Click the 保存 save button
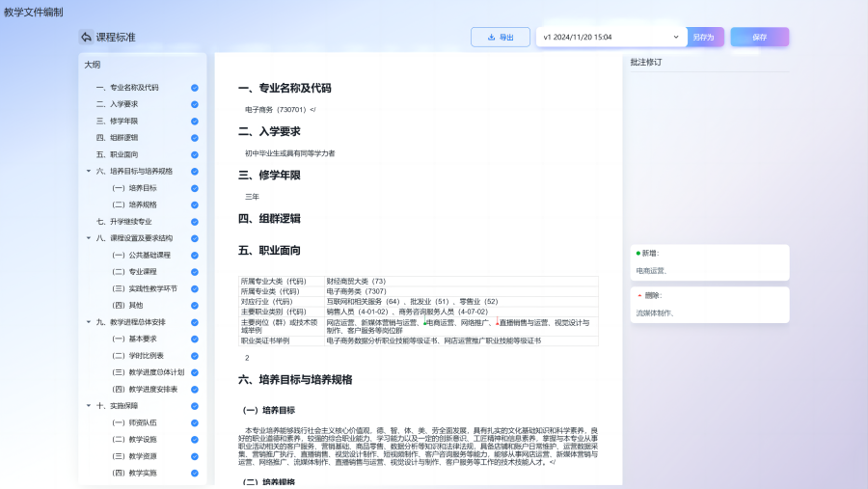 759,37
